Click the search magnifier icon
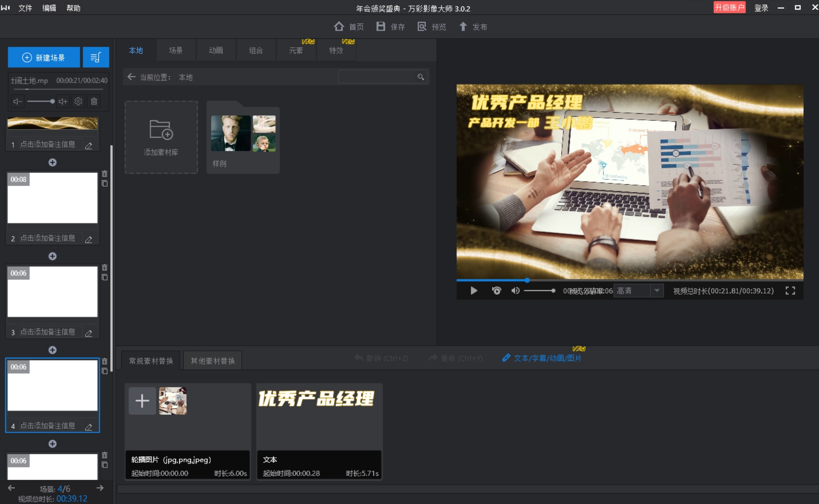This screenshot has width=819, height=504. [421, 77]
